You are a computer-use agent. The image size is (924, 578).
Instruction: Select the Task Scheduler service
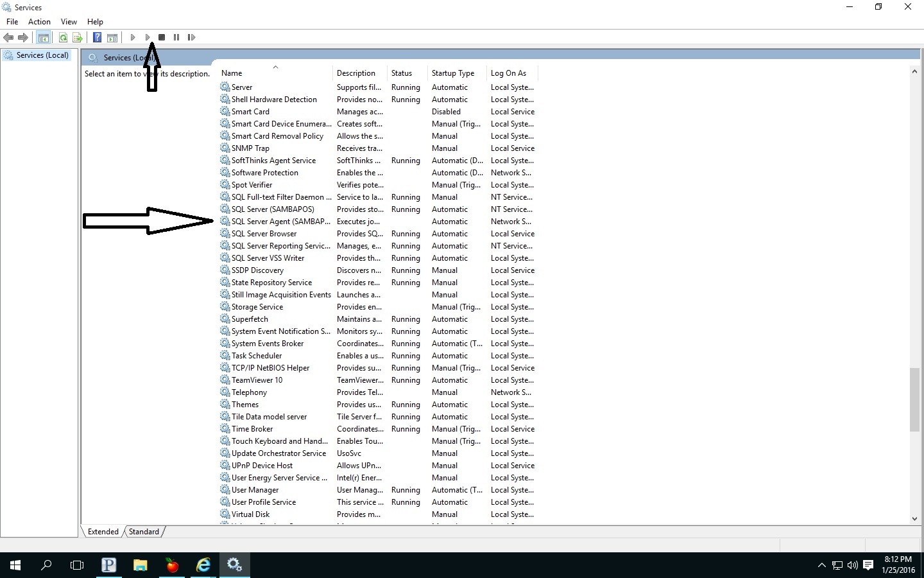[x=379, y=356]
